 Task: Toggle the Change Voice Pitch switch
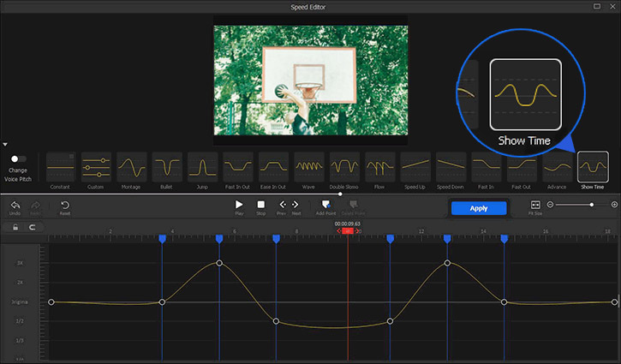(x=17, y=158)
